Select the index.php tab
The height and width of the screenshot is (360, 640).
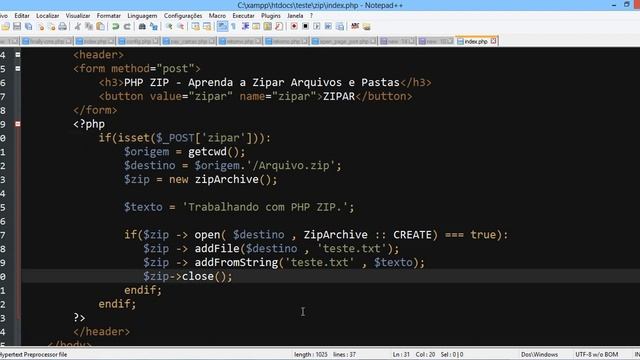click(x=476, y=41)
